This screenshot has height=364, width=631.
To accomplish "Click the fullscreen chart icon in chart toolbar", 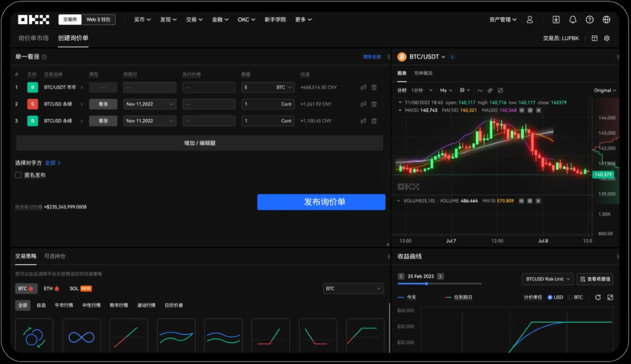I will point(500,90).
